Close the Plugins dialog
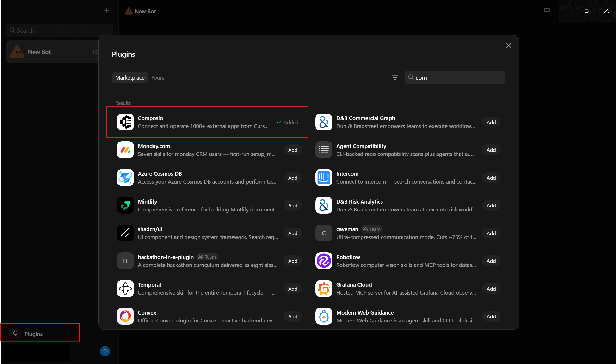The height and width of the screenshot is (364, 616). click(509, 45)
